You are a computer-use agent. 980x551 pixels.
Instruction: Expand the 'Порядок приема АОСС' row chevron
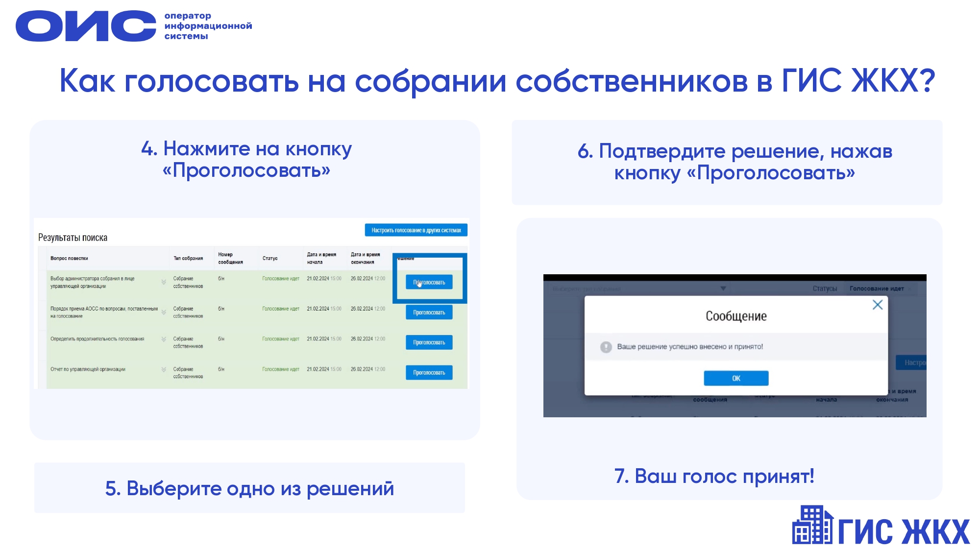click(164, 312)
